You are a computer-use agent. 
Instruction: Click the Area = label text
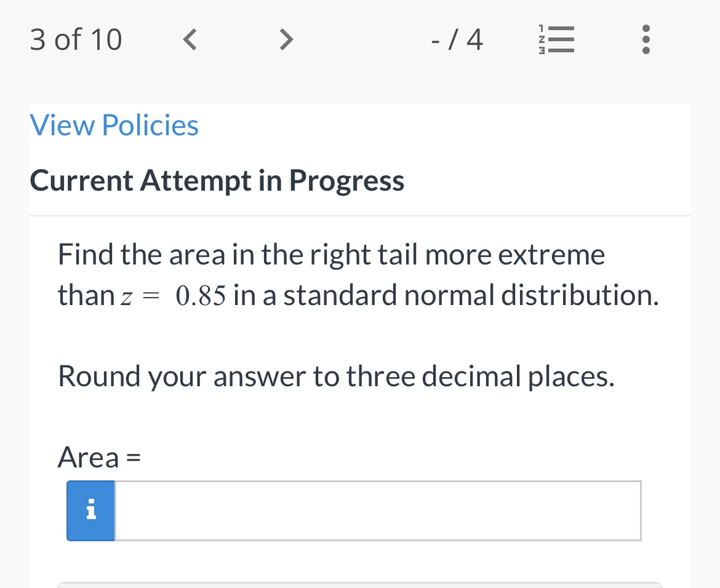[x=98, y=457]
